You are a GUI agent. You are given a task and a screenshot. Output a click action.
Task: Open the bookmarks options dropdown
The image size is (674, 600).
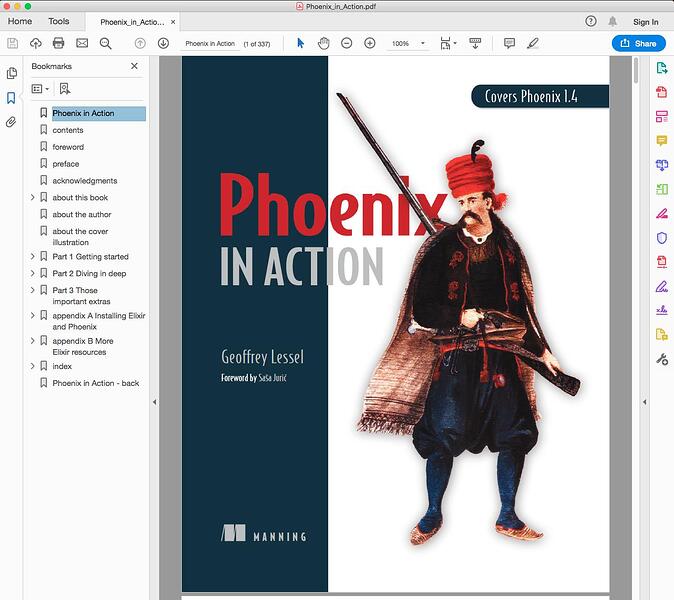pyautogui.click(x=40, y=89)
